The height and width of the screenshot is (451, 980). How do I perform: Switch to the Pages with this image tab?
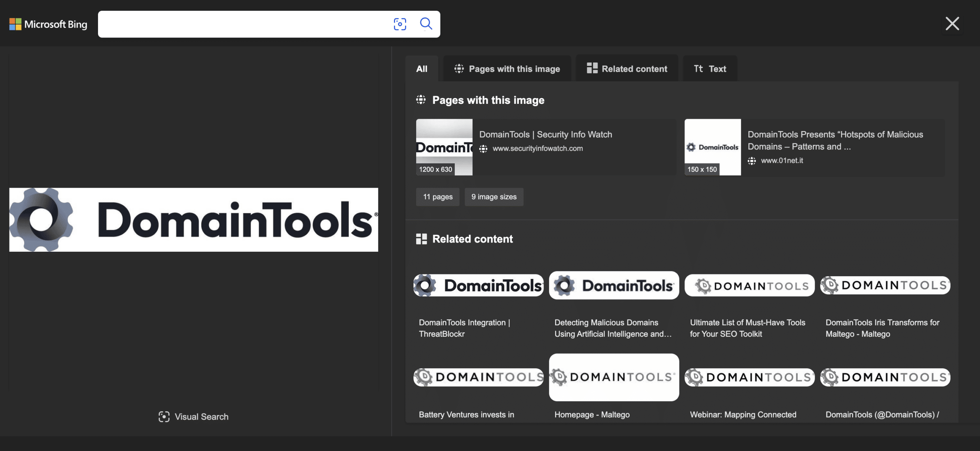click(x=507, y=69)
